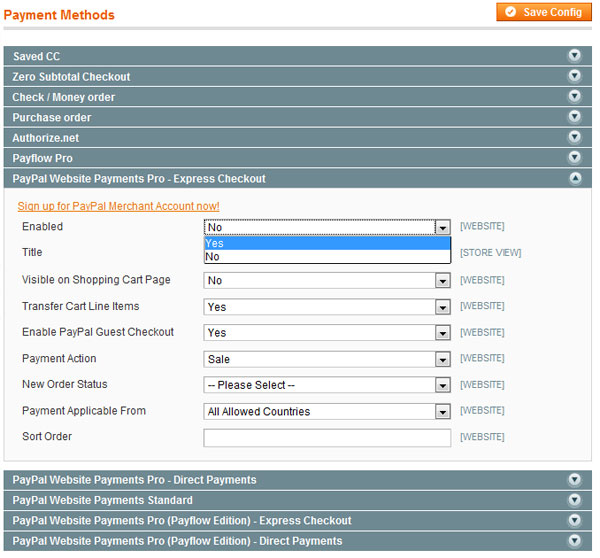
Task: Open the Saved CC section header
Action: point(298,56)
